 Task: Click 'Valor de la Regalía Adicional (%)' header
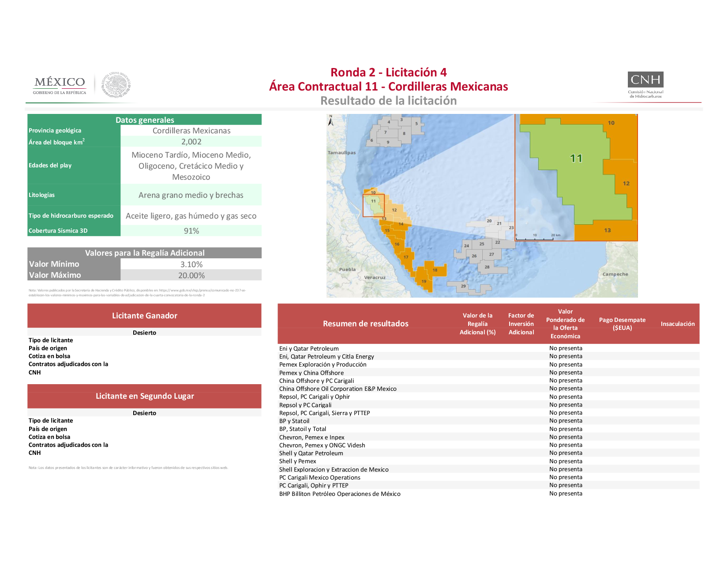(478, 324)
